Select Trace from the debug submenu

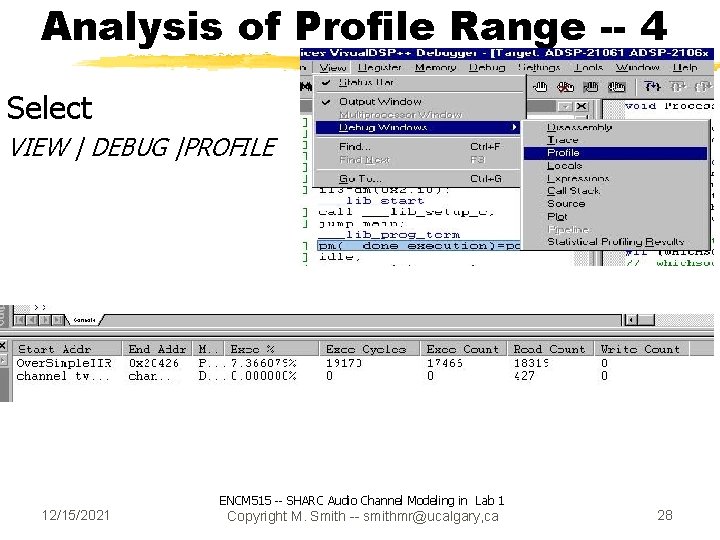[615, 140]
